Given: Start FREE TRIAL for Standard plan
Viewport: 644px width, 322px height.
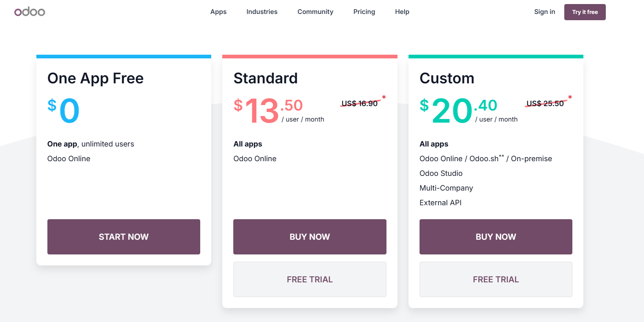Looking at the screenshot, I should tap(310, 279).
